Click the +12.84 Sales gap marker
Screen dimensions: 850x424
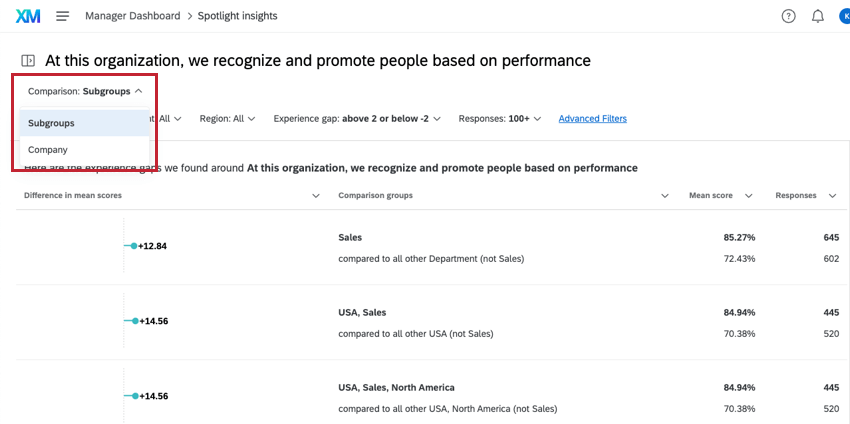coord(133,246)
